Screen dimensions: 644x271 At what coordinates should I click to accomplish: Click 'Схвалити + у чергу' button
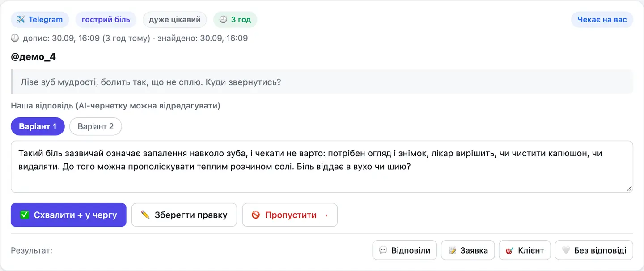pos(68,215)
